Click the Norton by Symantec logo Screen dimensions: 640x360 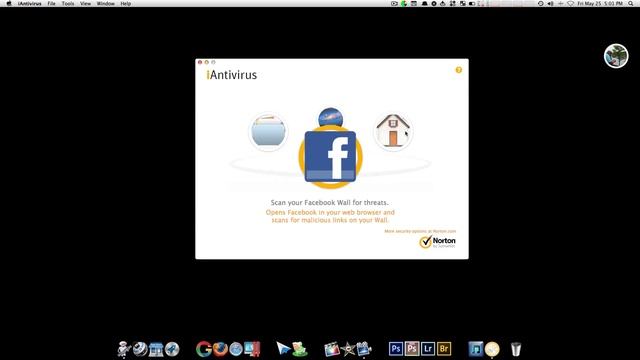pyautogui.click(x=437, y=242)
